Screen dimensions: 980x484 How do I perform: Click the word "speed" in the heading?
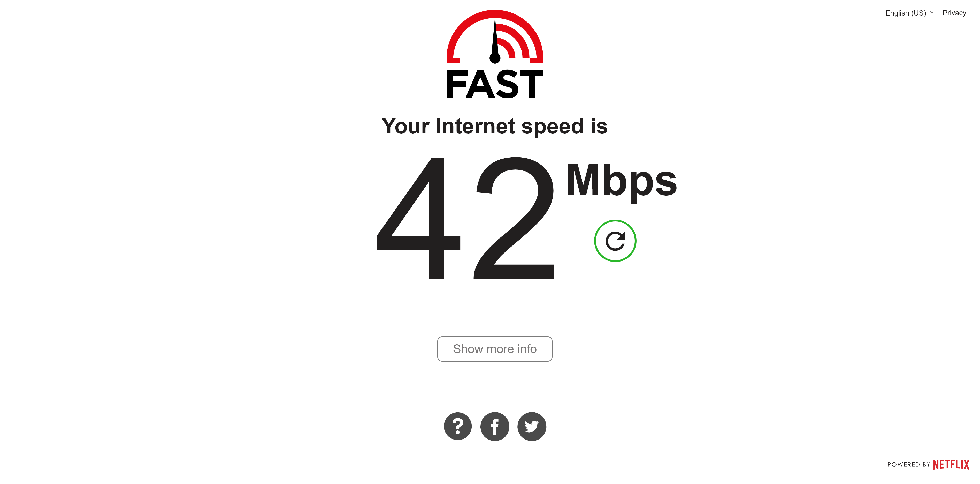pos(552,128)
